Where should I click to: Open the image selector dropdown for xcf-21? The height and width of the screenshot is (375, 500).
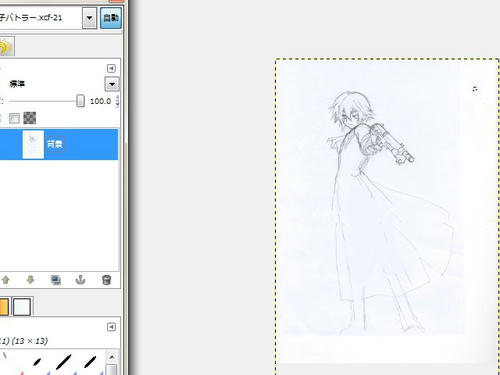click(89, 18)
